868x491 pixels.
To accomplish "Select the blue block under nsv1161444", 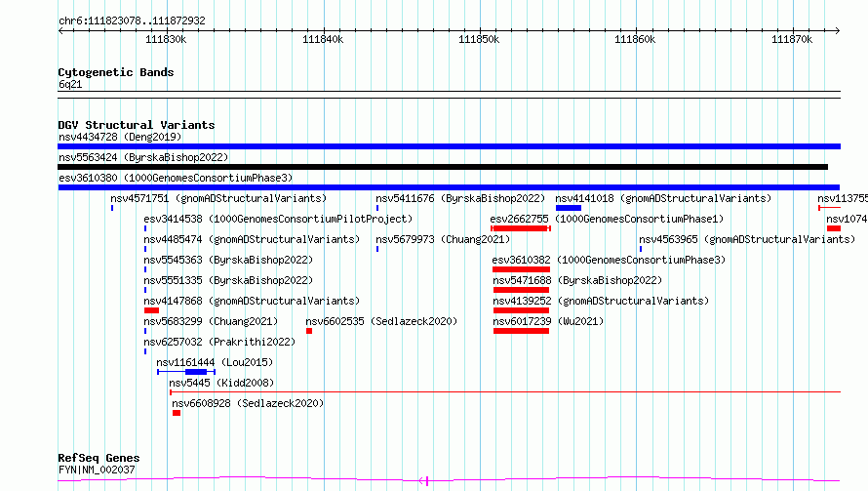I will tap(196, 372).
